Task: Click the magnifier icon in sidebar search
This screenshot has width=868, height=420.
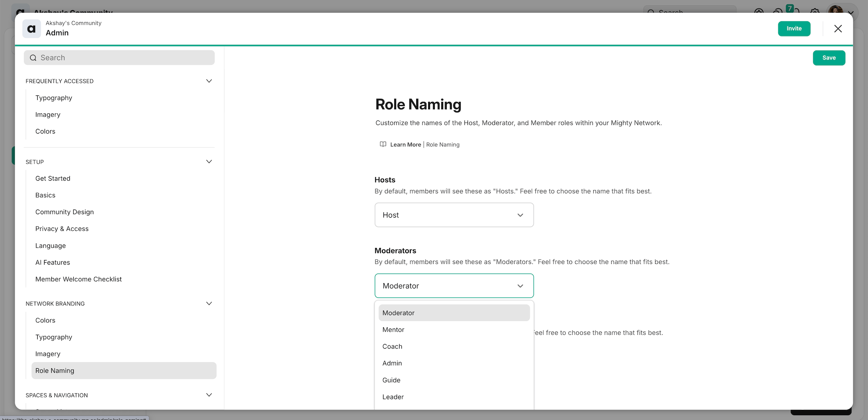Action: click(33, 58)
